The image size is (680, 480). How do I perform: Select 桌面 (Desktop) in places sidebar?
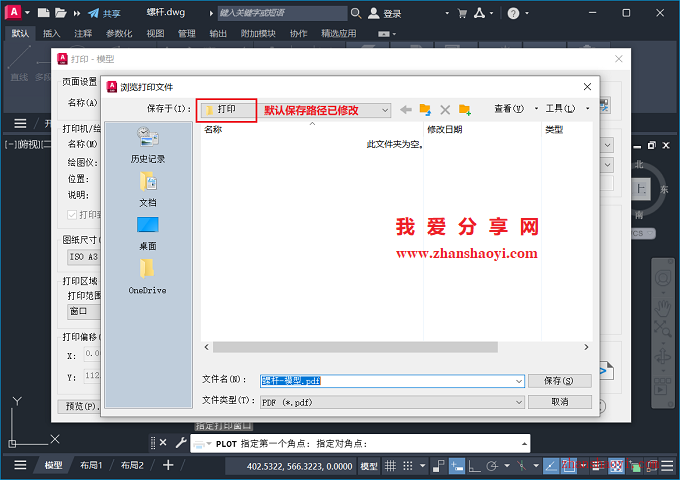[x=148, y=231]
